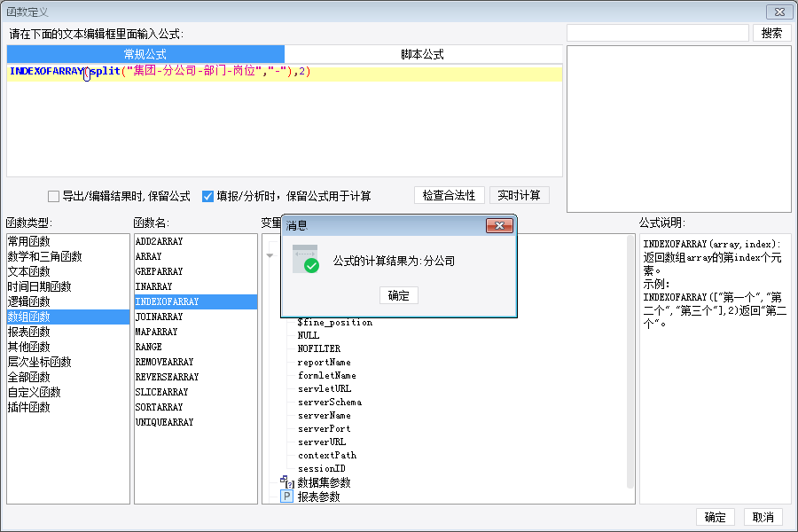Screen dimensions: 798x532
Task: Select serverName variable
Action: click(325, 416)
